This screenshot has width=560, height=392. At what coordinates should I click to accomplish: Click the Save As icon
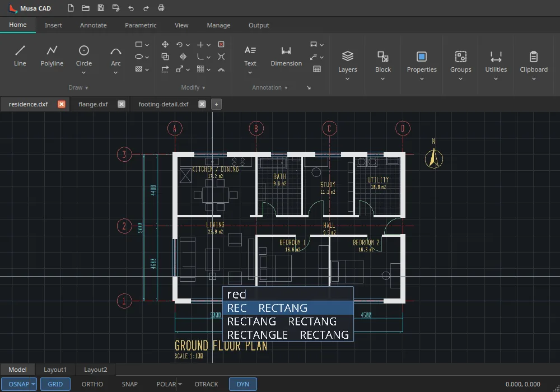116,8
